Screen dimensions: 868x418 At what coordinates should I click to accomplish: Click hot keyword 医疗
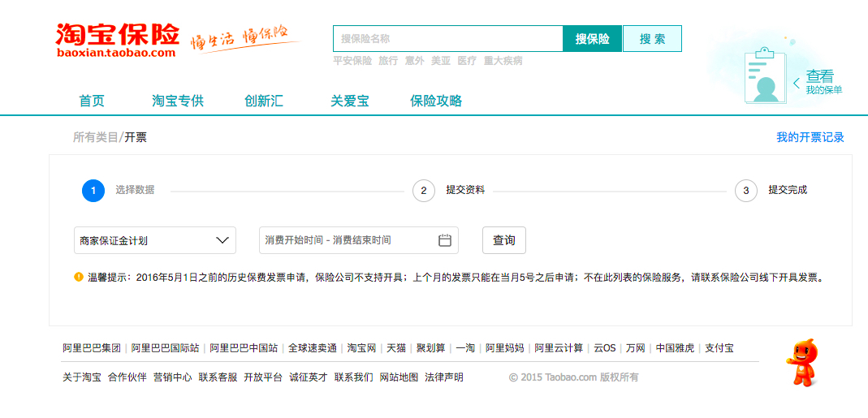(x=467, y=61)
